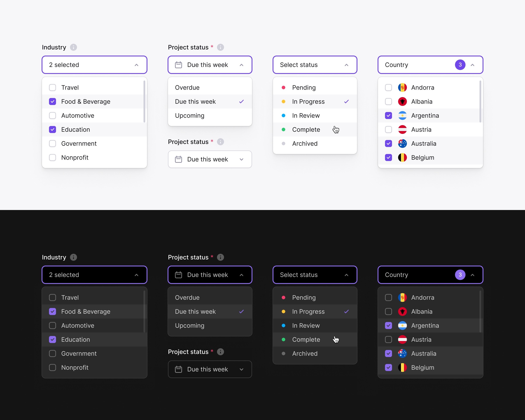The width and height of the screenshot is (525, 420).
Task: Collapse the light-theme 2 selected dropdown chevron
Action: click(x=136, y=65)
